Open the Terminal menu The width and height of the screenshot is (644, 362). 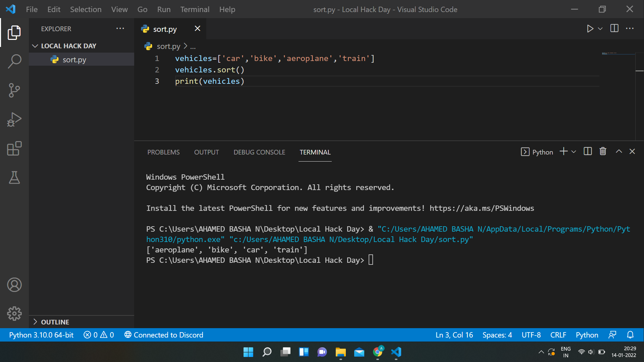pos(195,9)
